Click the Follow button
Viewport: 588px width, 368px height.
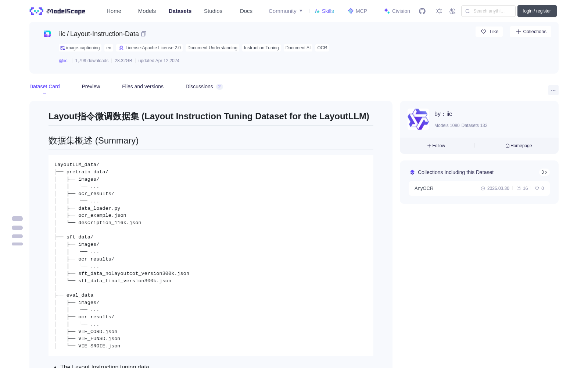(x=436, y=146)
